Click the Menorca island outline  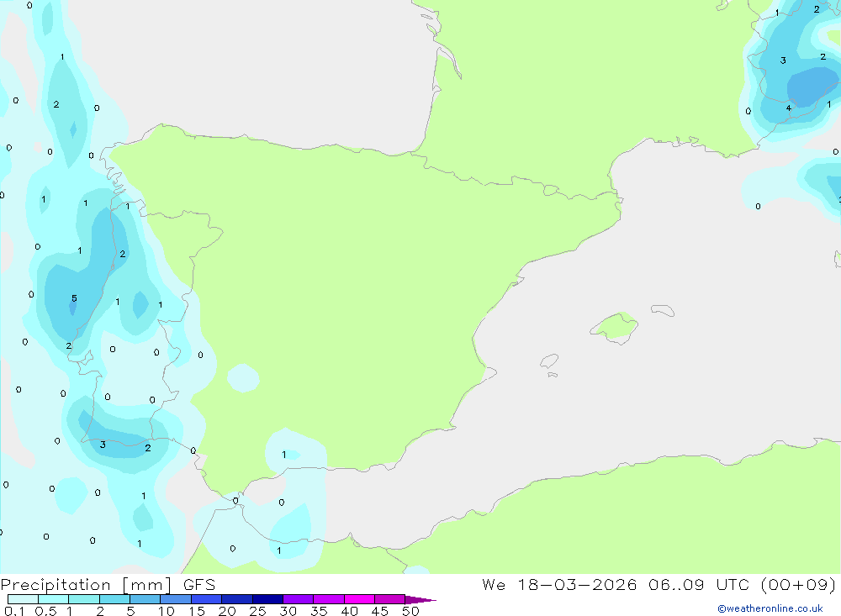pyautogui.click(x=663, y=310)
